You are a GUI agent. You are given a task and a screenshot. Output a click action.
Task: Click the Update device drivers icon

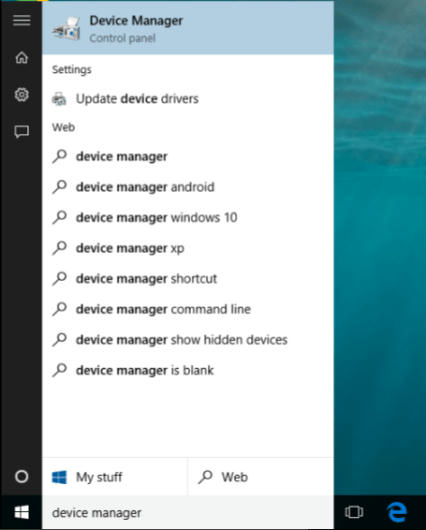(x=59, y=99)
